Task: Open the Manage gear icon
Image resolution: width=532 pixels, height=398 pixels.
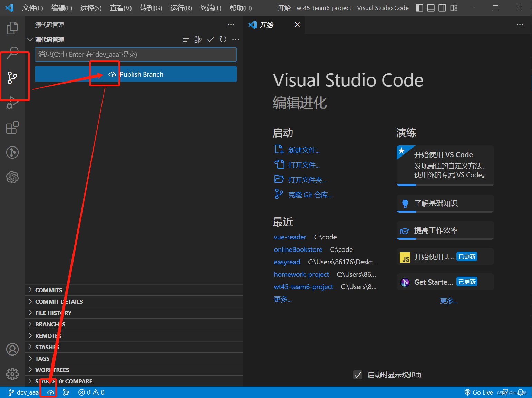Action: pos(12,374)
